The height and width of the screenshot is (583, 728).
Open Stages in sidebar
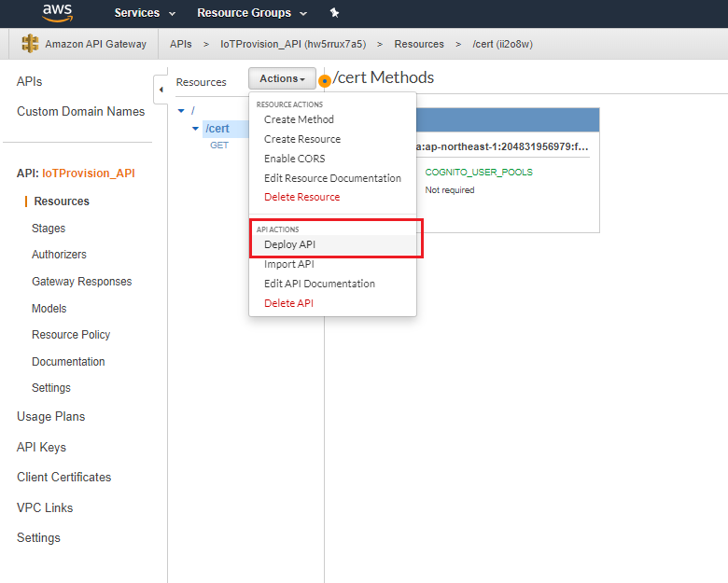pyautogui.click(x=49, y=229)
